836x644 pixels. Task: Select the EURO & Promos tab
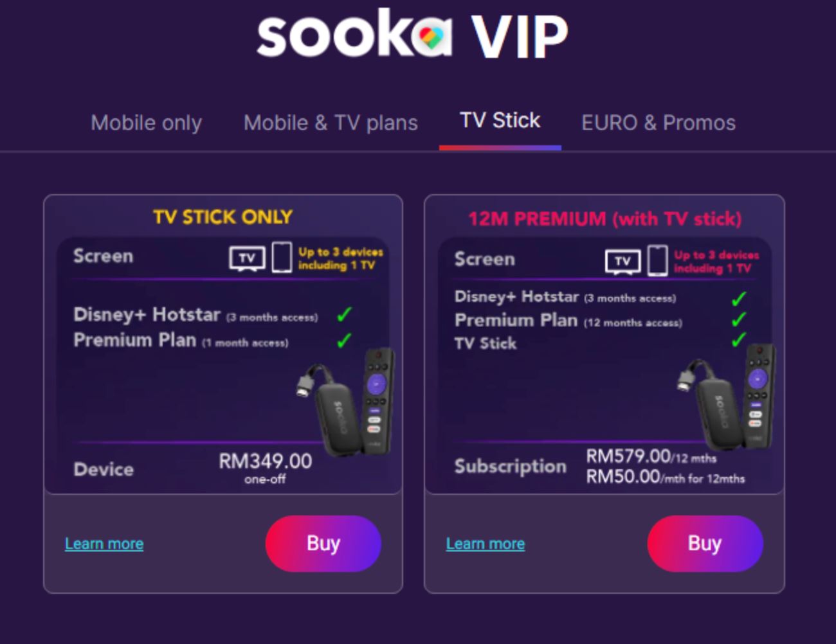point(659,123)
